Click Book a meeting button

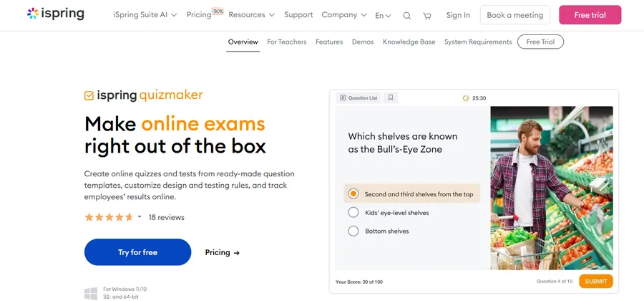pos(515,15)
